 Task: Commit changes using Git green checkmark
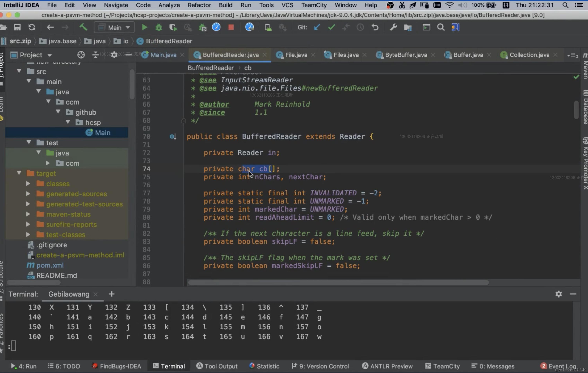(x=331, y=27)
